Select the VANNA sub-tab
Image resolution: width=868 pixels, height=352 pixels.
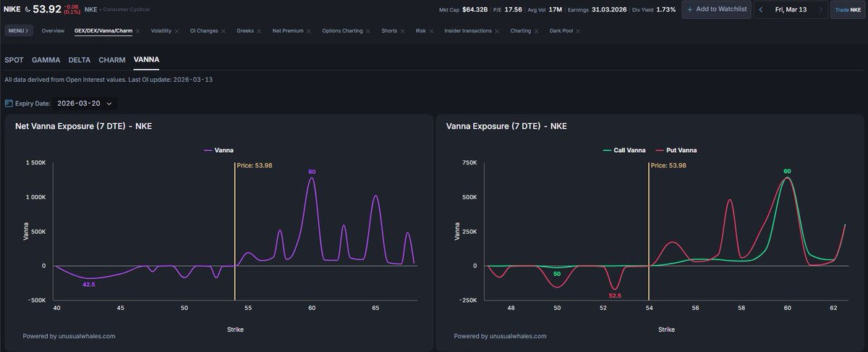click(x=147, y=60)
